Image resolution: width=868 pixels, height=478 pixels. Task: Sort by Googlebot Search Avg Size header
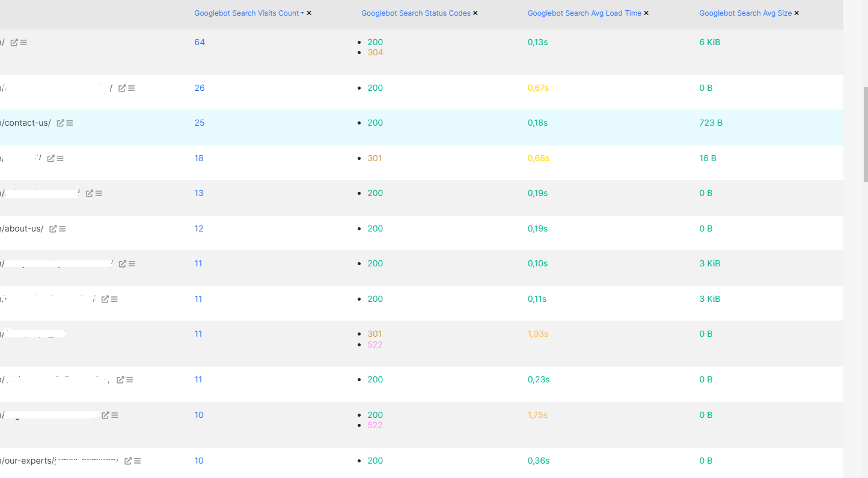coord(745,13)
